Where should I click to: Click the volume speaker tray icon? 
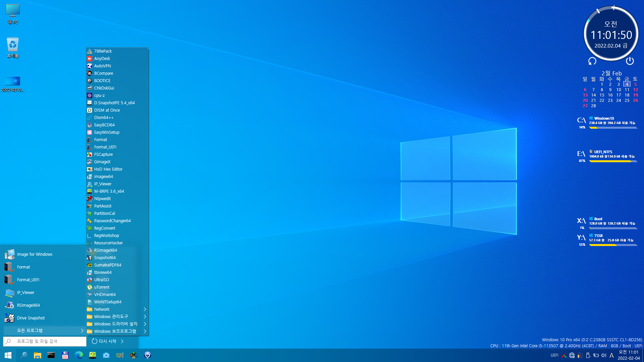(604, 355)
